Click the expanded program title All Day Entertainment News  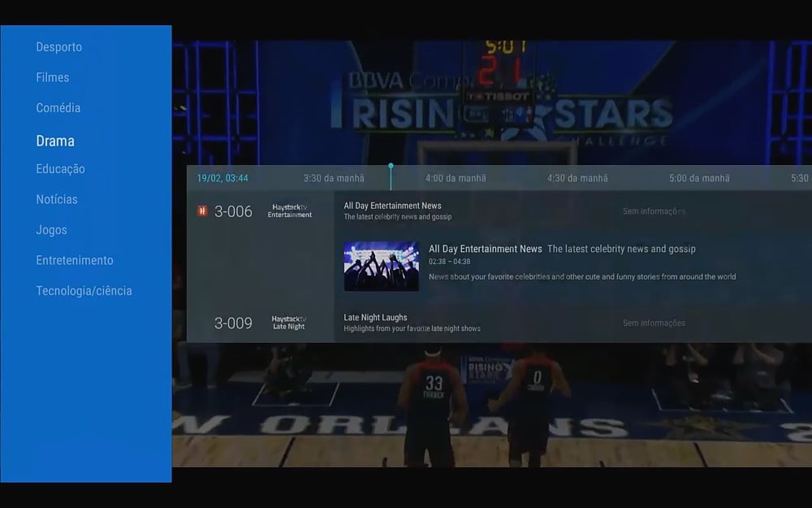(486, 249)
